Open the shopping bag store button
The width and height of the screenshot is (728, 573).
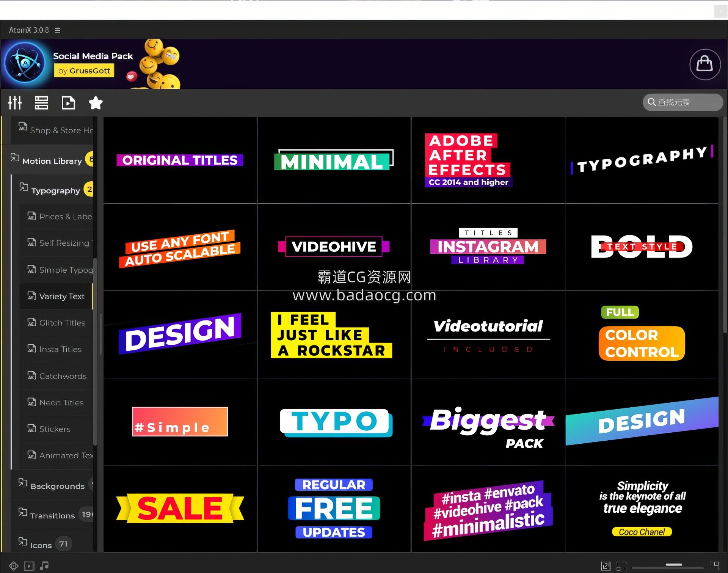[x=705, y=64]
